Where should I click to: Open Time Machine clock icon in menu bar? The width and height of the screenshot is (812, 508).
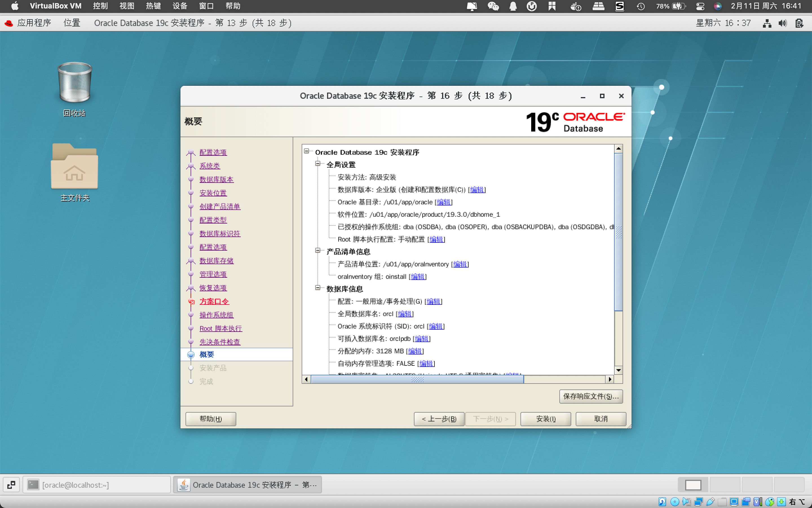641,6
